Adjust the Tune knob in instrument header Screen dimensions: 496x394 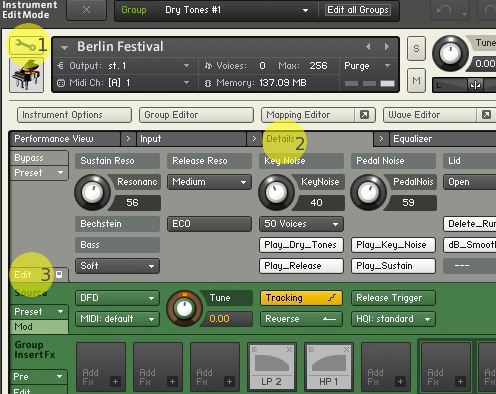coord(450,54)
